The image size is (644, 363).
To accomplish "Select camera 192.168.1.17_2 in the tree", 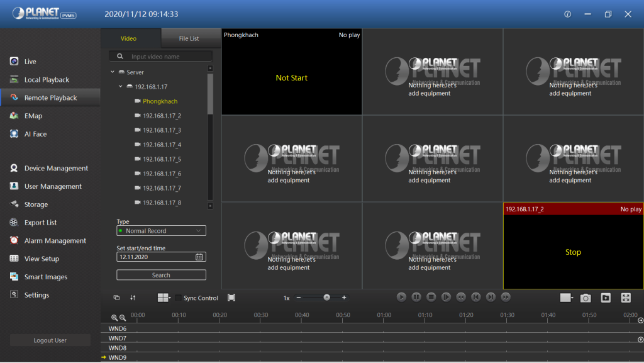I will [x=162, y=116].
